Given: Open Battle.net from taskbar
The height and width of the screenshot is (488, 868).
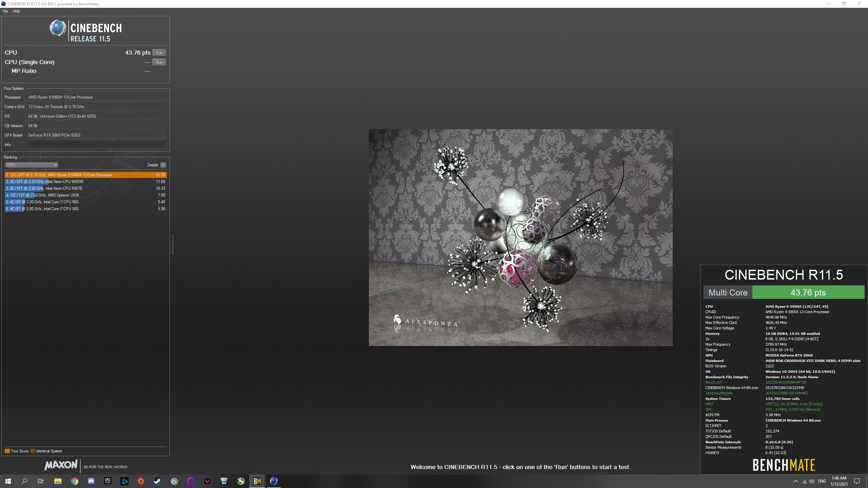Looking at the screenshot, I should point(124,481).
